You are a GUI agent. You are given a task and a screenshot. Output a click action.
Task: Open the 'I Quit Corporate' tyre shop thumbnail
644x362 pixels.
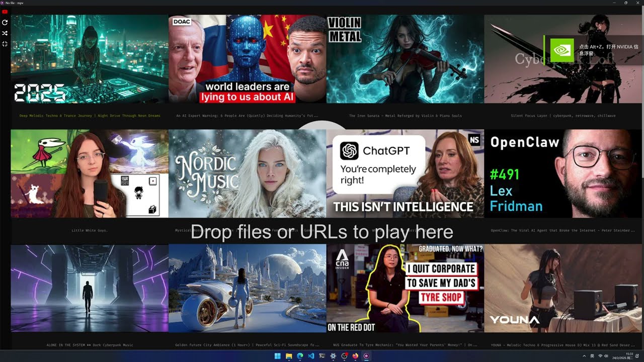(x=405, y=289)
